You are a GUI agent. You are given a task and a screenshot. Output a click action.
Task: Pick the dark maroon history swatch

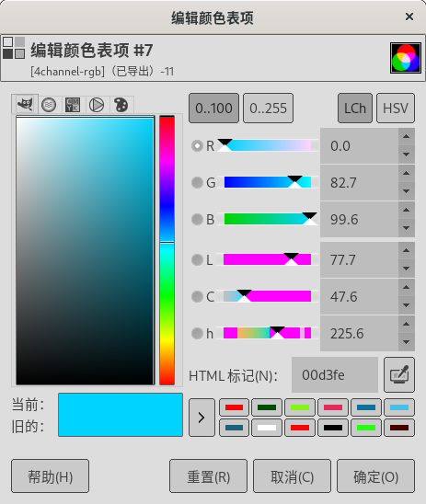pos(399,428)
